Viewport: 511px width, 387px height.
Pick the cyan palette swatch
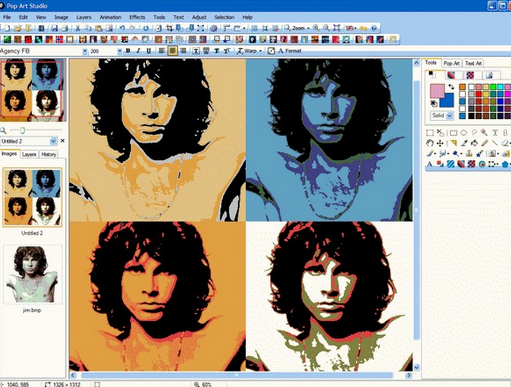(500, 87)
